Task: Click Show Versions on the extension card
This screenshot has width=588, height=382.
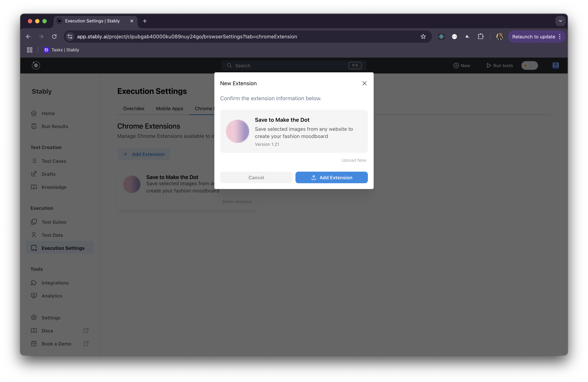Action: 237,202
